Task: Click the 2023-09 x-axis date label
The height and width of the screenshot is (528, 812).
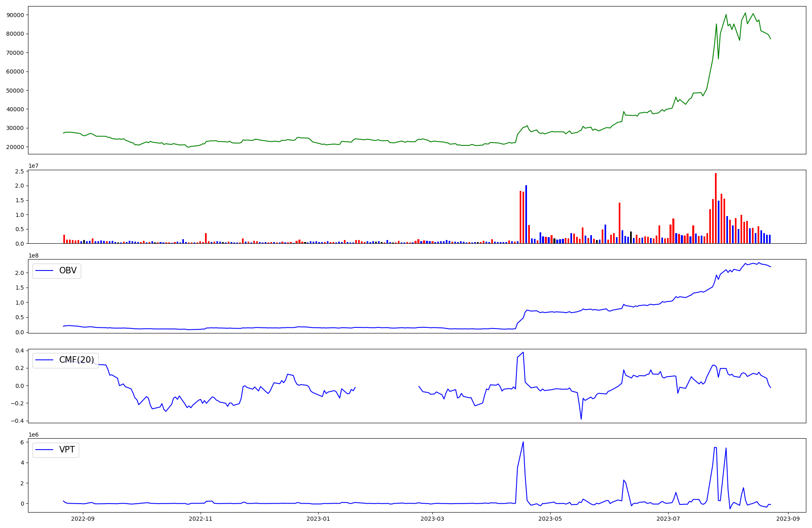Action: 788,519
